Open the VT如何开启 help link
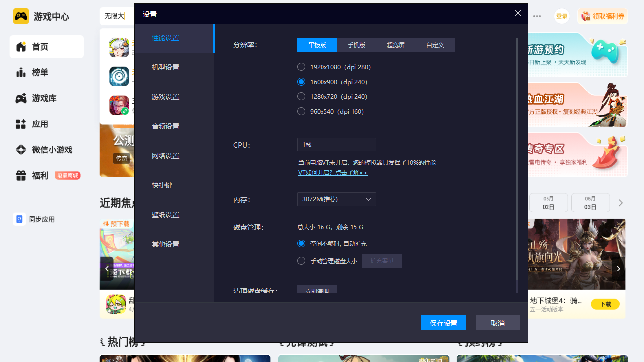Screen dimensions: 644x362 [333, 173]
